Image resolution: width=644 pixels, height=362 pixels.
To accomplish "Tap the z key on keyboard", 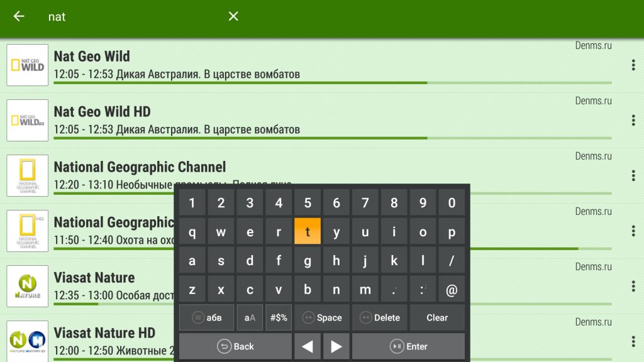I will pyautogui.click(x=192, y=289).
